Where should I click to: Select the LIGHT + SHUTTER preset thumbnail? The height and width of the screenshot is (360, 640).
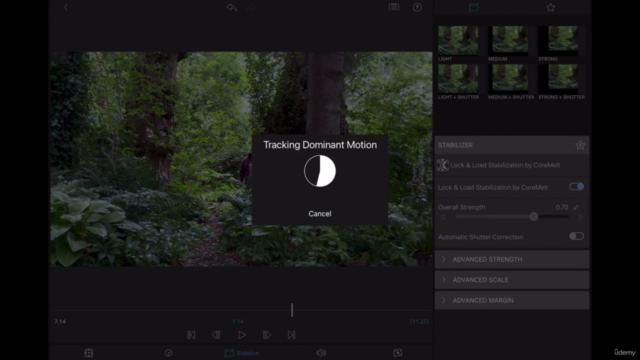458,78
